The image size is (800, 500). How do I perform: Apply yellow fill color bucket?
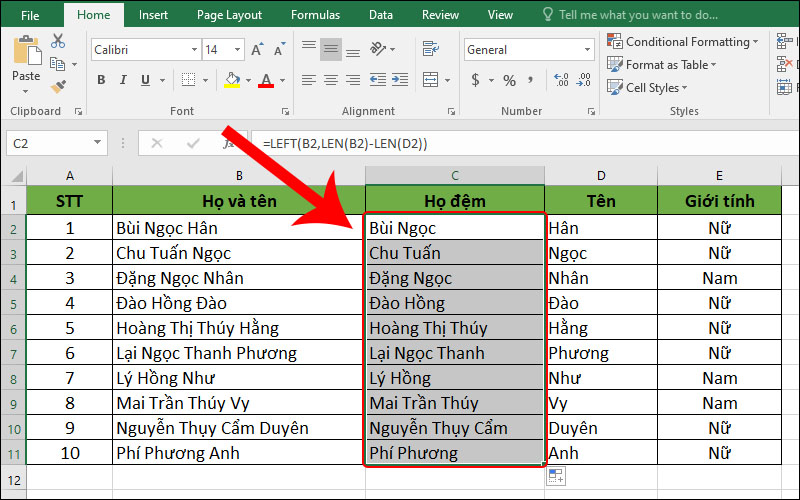click(x=232, y=80)
